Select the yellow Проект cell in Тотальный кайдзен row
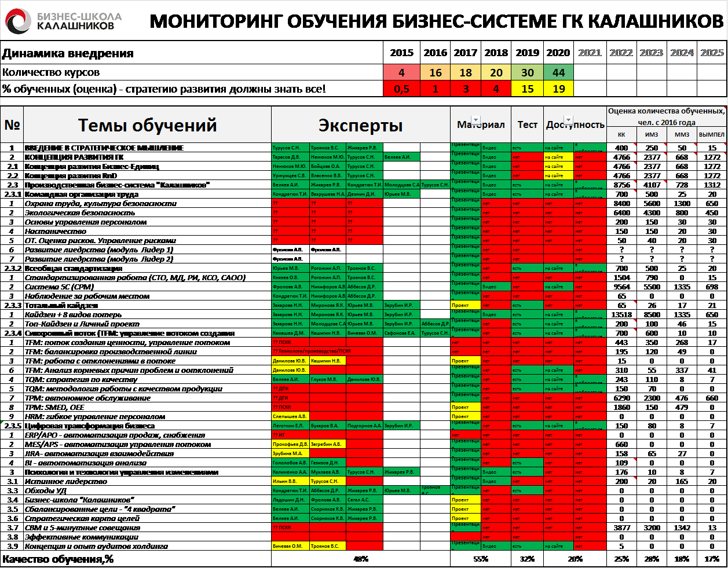728x568 pixels. click(466, 305)
